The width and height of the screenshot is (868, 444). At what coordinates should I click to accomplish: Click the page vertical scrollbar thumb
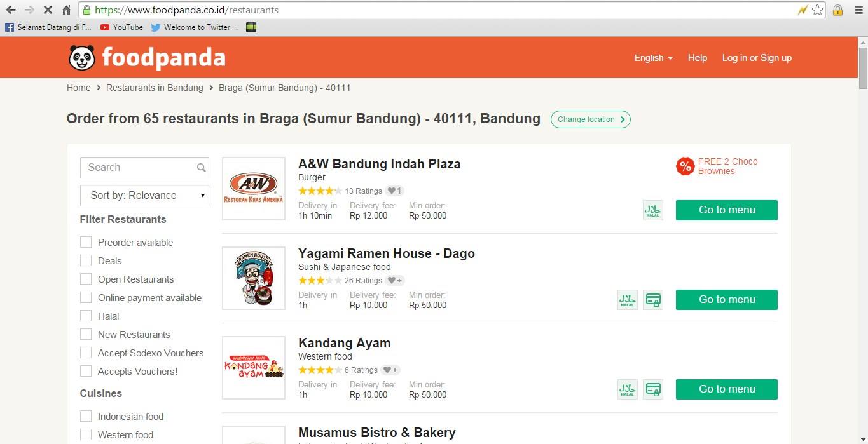[x=863, y=67]
